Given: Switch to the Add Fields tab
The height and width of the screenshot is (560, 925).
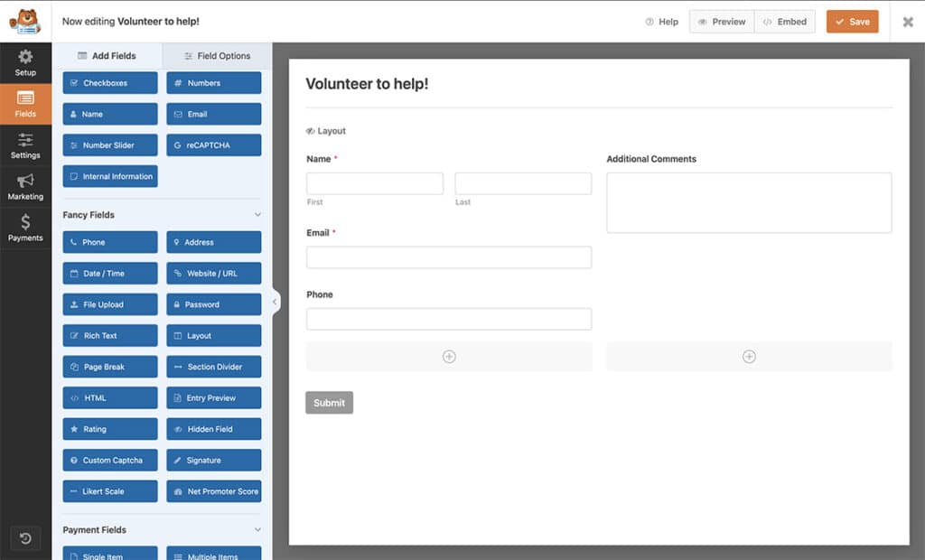Looking at the screenshot, I should coord(107,56).
